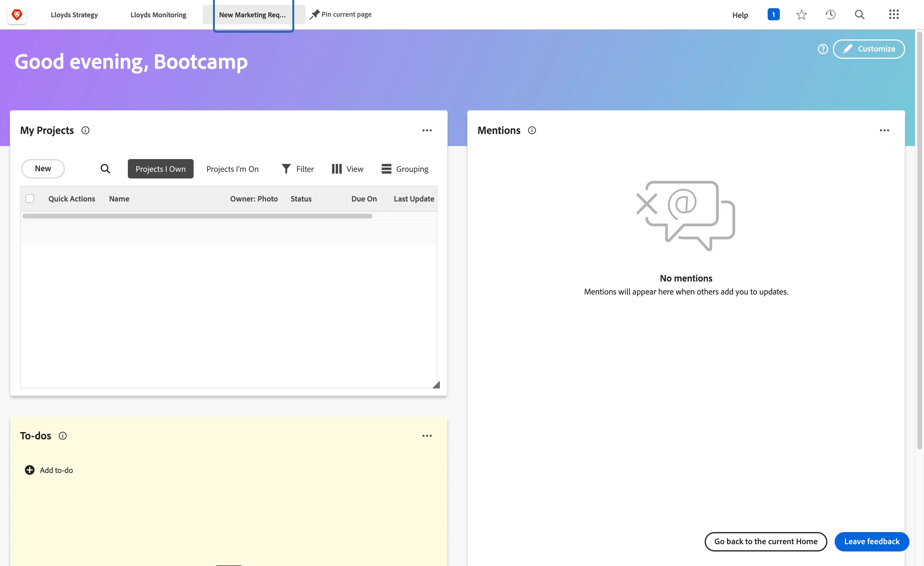Image resolution: width=924 pixels, height=566 pixels.
Task: Open the main menu grid icon
Action: point(894,15)
